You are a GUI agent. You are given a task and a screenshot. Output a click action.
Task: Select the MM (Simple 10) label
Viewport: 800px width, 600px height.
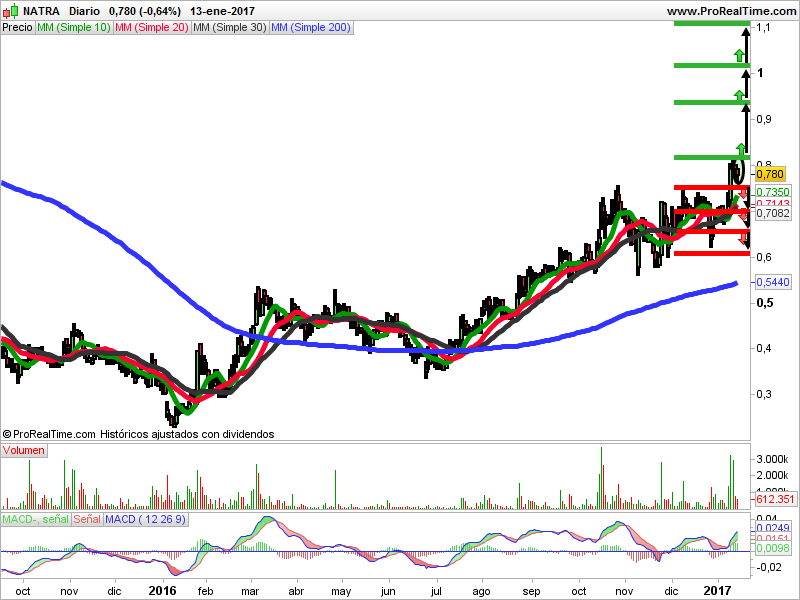74,28
